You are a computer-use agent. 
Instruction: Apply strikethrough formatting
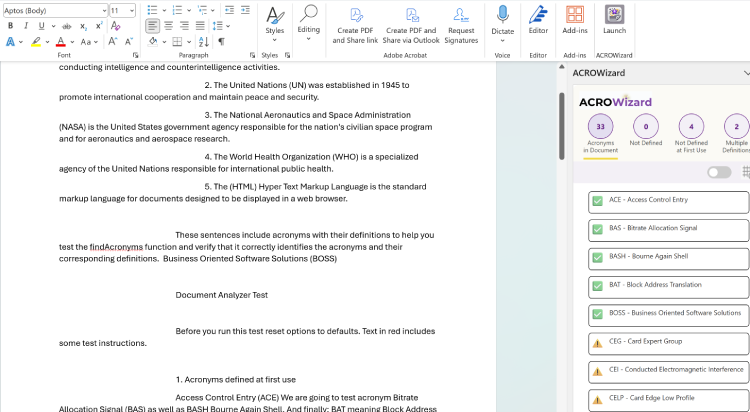point(67,26)
